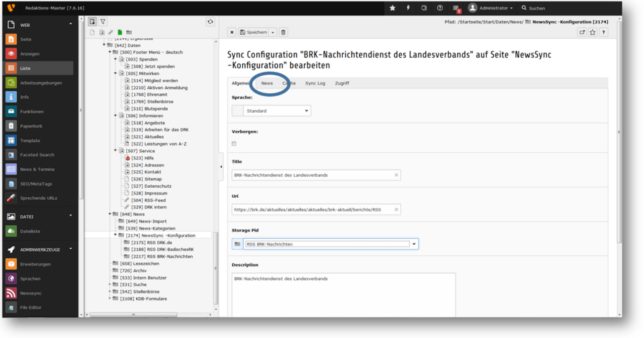Open the Newssync module

(x=30, y=293)
